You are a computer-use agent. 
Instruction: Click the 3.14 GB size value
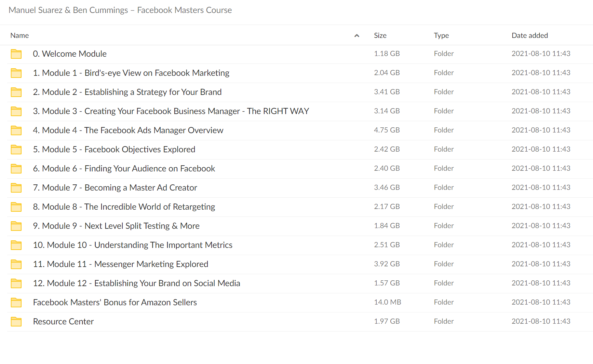click(x=387, y=111)
